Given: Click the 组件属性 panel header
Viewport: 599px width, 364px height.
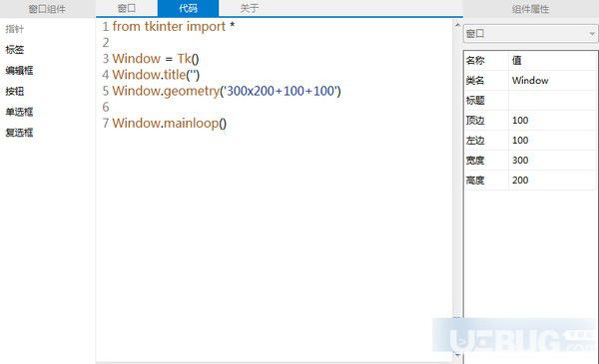Looking at the screenshot, I should (531, 8).
